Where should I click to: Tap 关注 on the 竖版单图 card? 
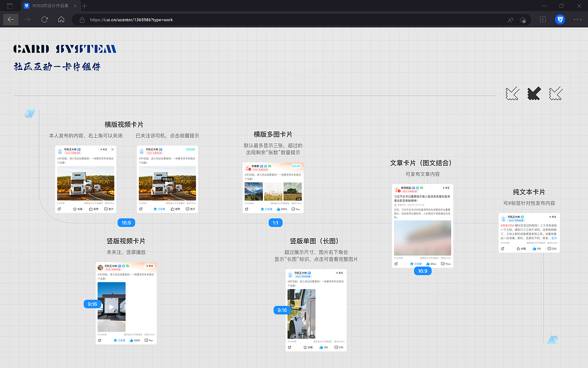click(339, 273)
